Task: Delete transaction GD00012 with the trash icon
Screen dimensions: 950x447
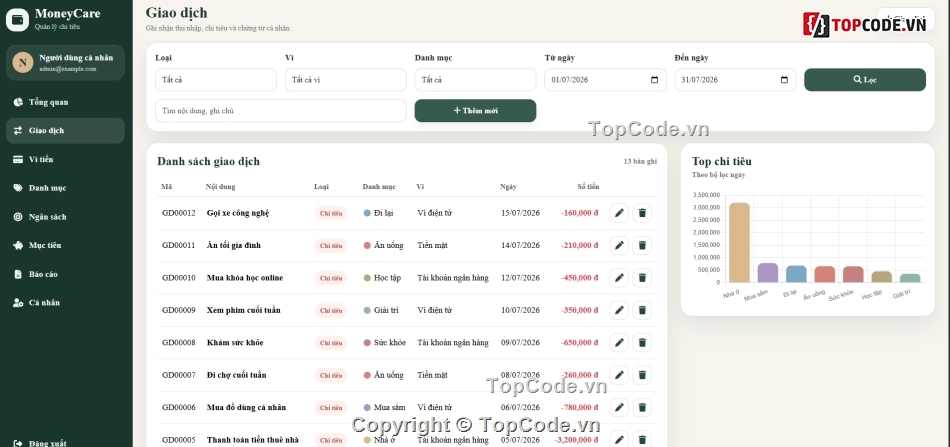Action: pyautogui.click(x=642, y=213)
